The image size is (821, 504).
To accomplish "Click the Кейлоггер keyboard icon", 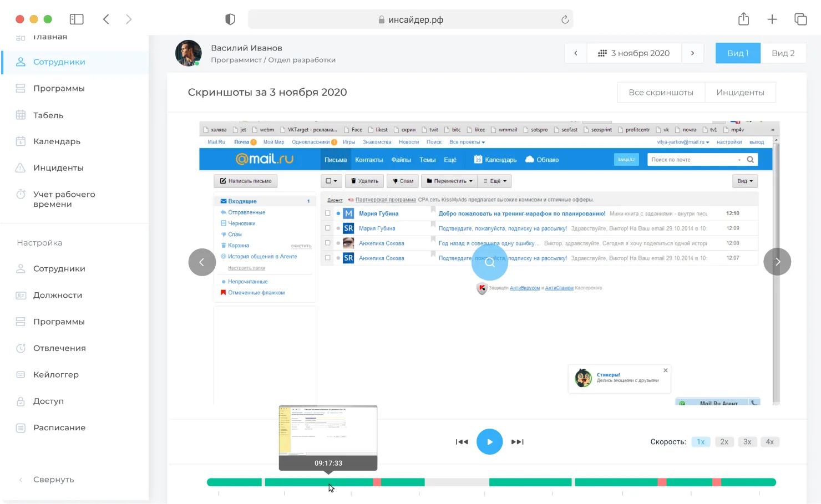I will pos(21,375).
